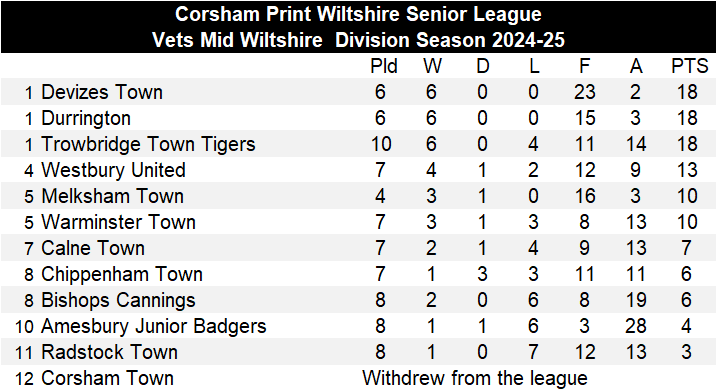Click the Pld column header
The height and width of the screenshot is (391, 716).
tap(384, 66)
